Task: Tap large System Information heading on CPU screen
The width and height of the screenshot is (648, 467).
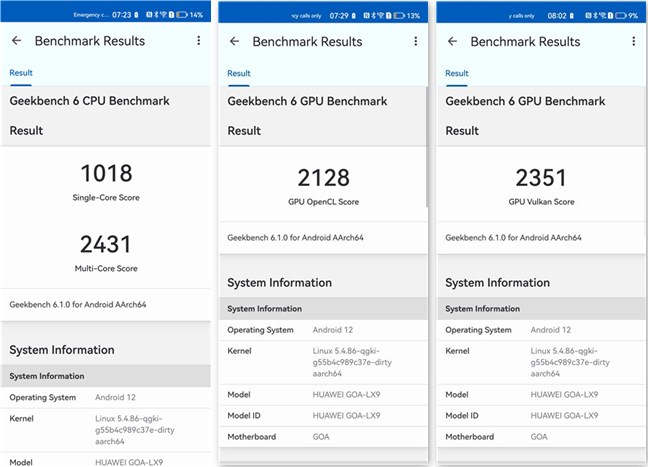Action: pyautogui.click(x=62, y=350)
